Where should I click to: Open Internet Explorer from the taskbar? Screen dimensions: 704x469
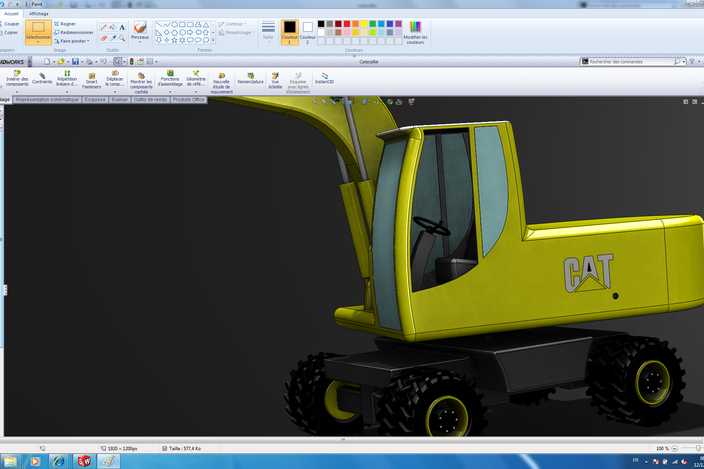point(59,461)
